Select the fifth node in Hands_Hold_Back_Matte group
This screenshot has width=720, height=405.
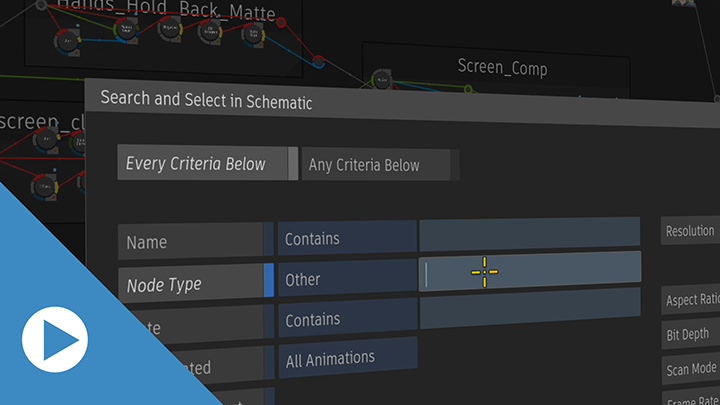[253, 34]
